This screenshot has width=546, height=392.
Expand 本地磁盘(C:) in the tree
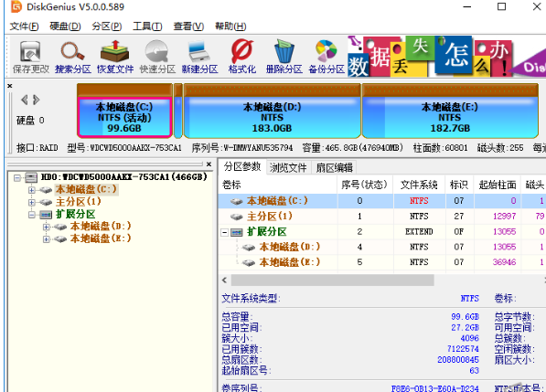[32, 190]
